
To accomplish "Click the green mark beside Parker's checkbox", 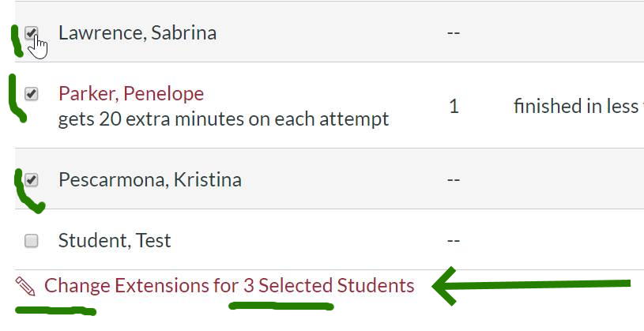I will [x=14, y=99].
